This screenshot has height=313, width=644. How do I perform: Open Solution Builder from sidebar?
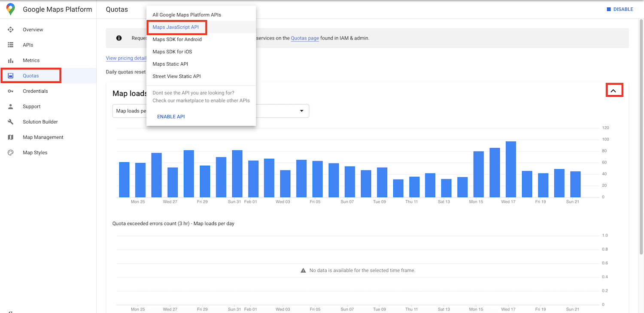click(10, 122)
